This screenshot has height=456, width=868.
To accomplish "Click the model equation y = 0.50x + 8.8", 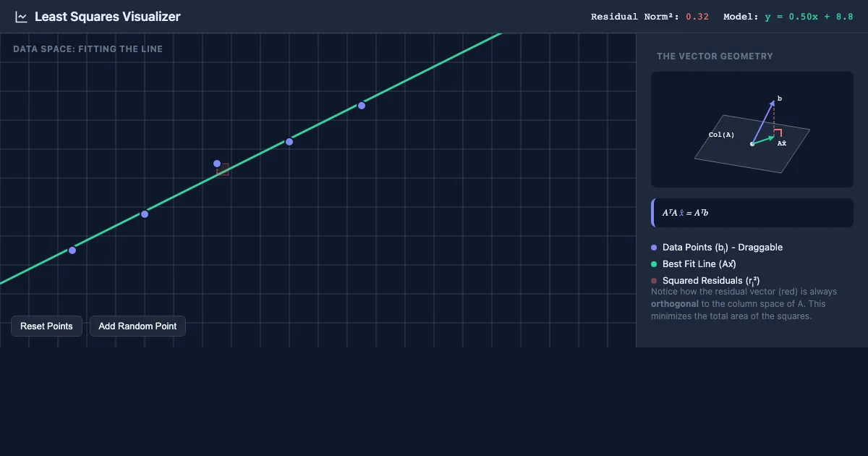I will pos(809,17).
